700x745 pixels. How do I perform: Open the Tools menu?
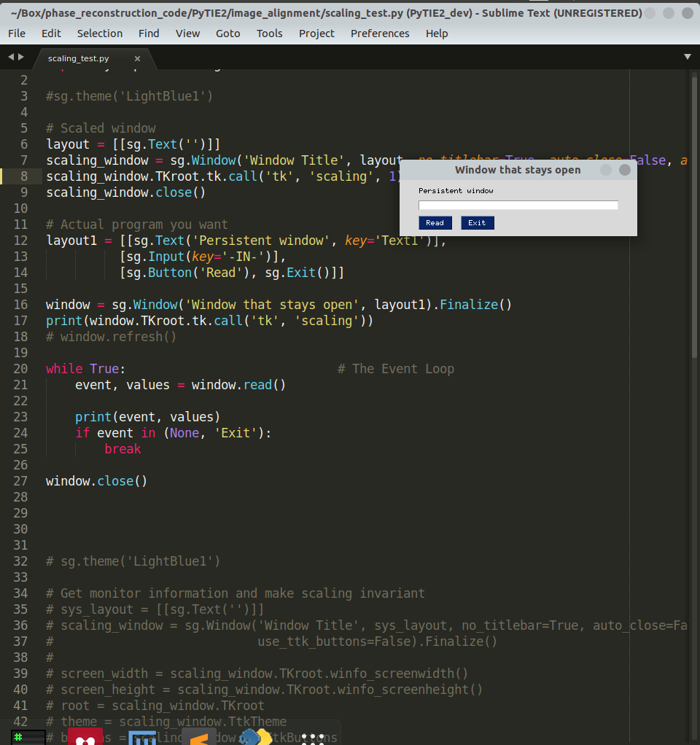coord(269,33)
